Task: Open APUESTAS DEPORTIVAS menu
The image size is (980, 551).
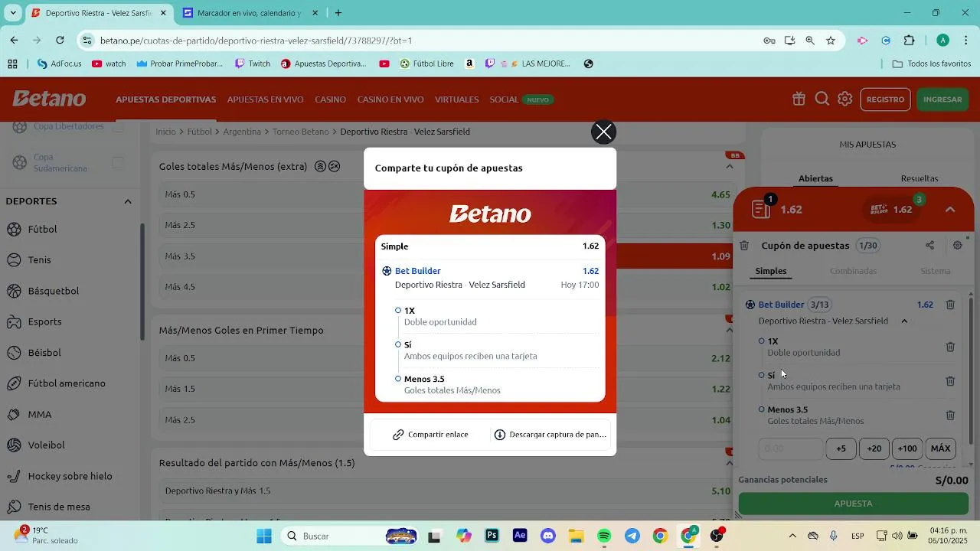Action: [x=165, y=99]
